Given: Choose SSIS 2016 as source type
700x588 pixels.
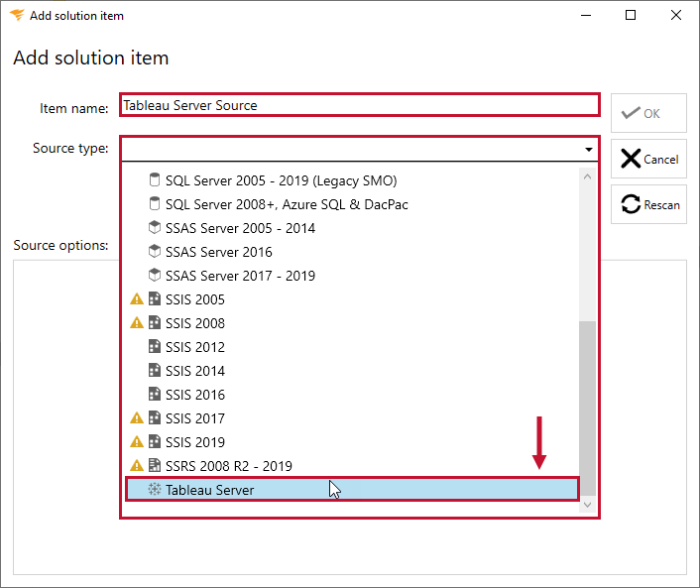Looking at the screenshot, I should (352, 395).
